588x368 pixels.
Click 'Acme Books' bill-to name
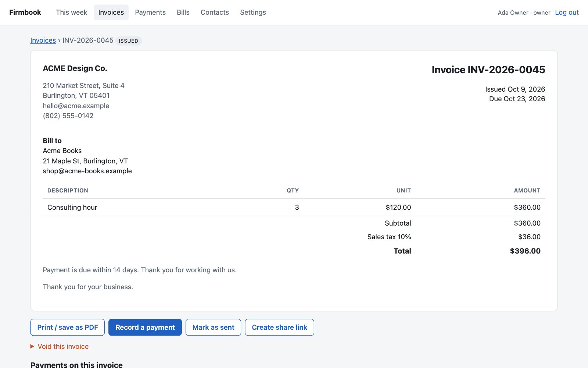pyautogui.click(x=62, y=151)
